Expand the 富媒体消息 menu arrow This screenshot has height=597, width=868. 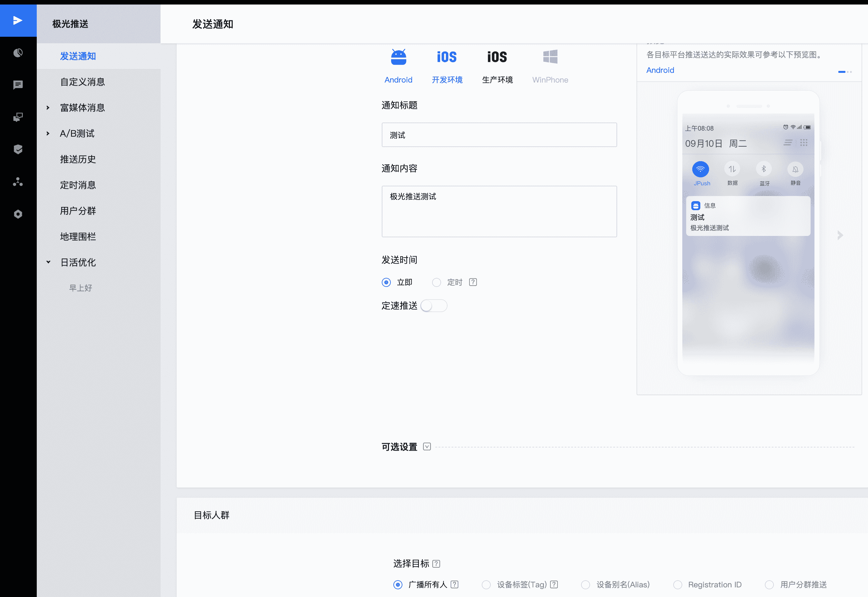pos(48,108)
